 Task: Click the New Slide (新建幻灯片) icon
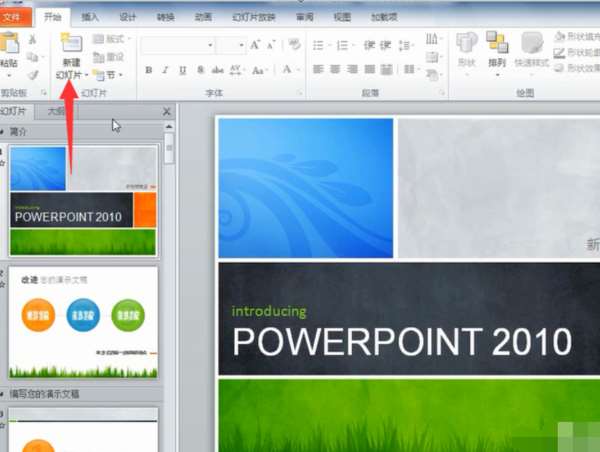point(72,43)
